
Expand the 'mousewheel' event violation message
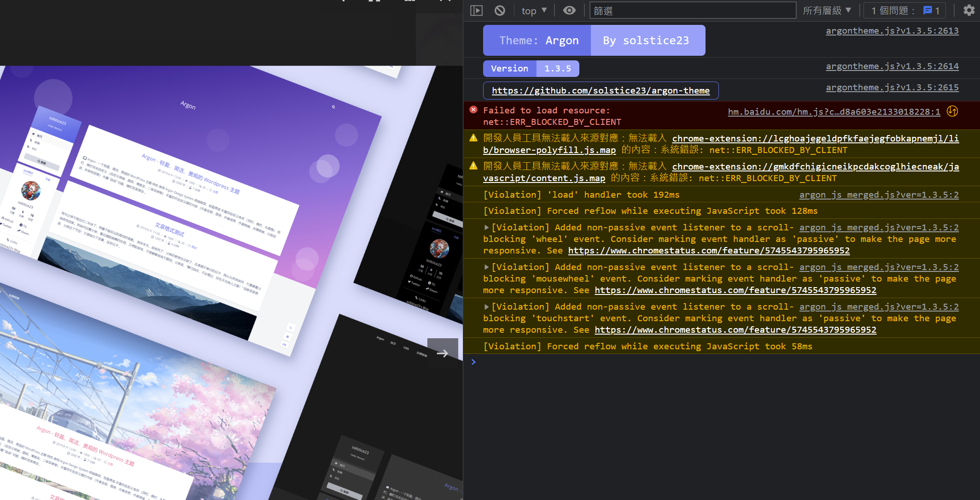tap(486, 267)
